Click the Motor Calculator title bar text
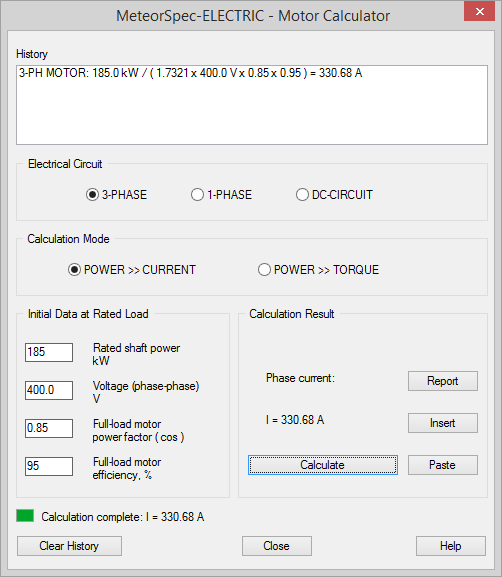The width and height of the screenshot is (502, 577). [253, 16]
